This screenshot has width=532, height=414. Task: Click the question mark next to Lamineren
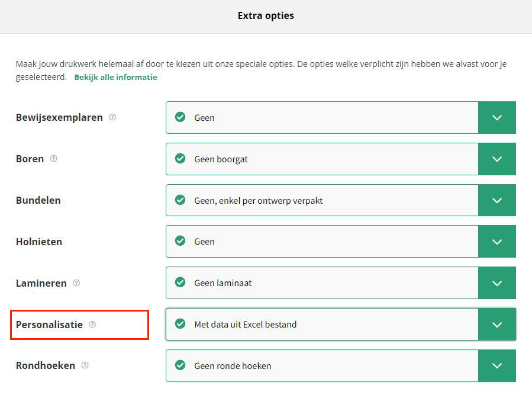point(76,283)
